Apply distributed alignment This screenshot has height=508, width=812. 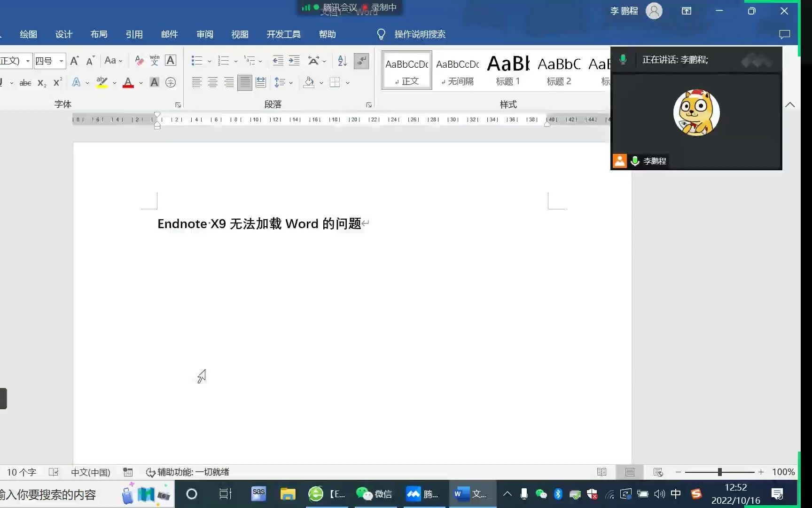coord(261,83)
